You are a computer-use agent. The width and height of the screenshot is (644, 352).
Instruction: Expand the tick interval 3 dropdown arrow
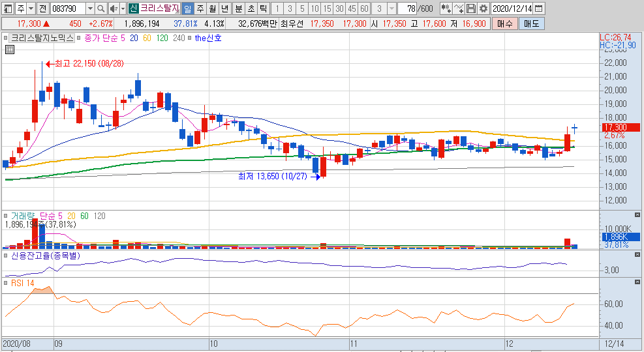click(392, 8)
